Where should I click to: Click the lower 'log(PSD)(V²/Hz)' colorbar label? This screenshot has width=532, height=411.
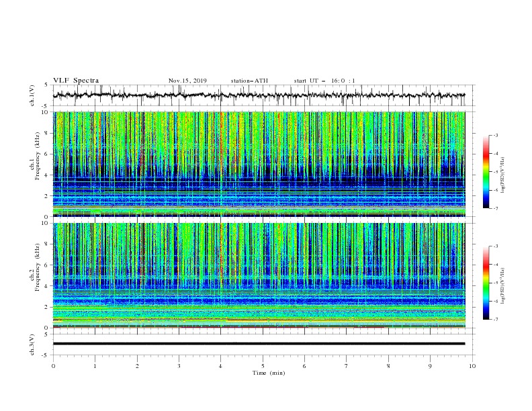(x=503, y=286)
